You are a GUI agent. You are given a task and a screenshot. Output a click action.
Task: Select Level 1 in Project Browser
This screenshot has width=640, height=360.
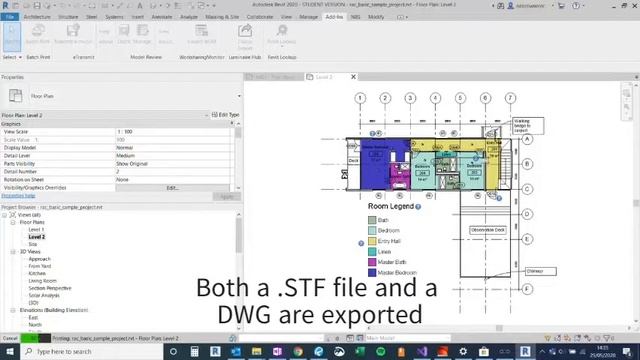[x=36, y=229]
